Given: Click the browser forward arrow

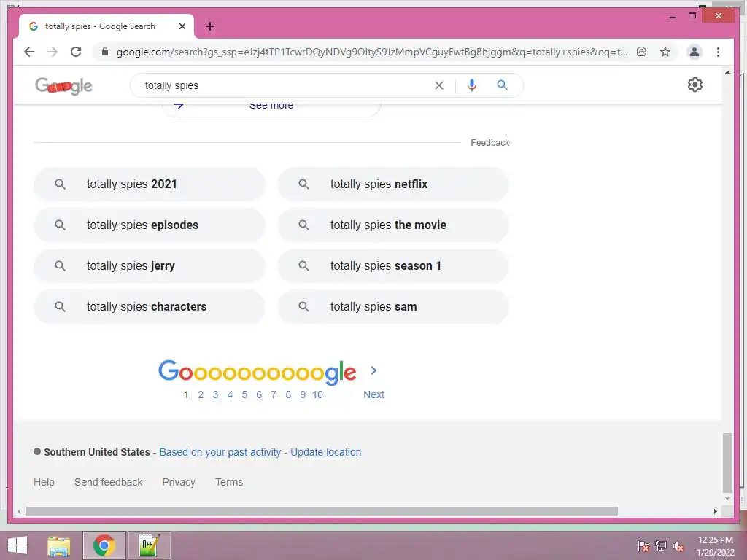Looking at the screenshot, I should click(x=53, y=52).
